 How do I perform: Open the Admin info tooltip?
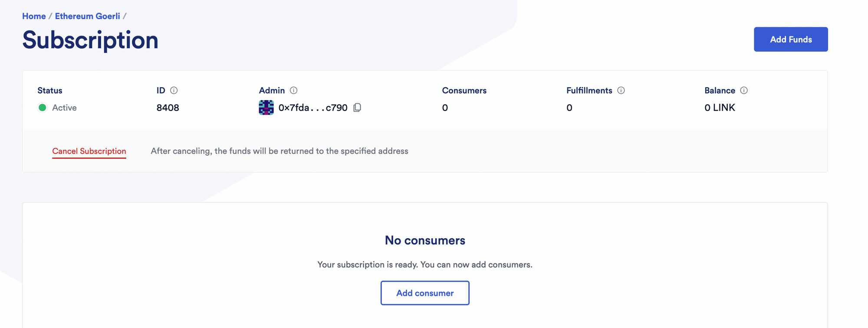[x=293, y=90]
